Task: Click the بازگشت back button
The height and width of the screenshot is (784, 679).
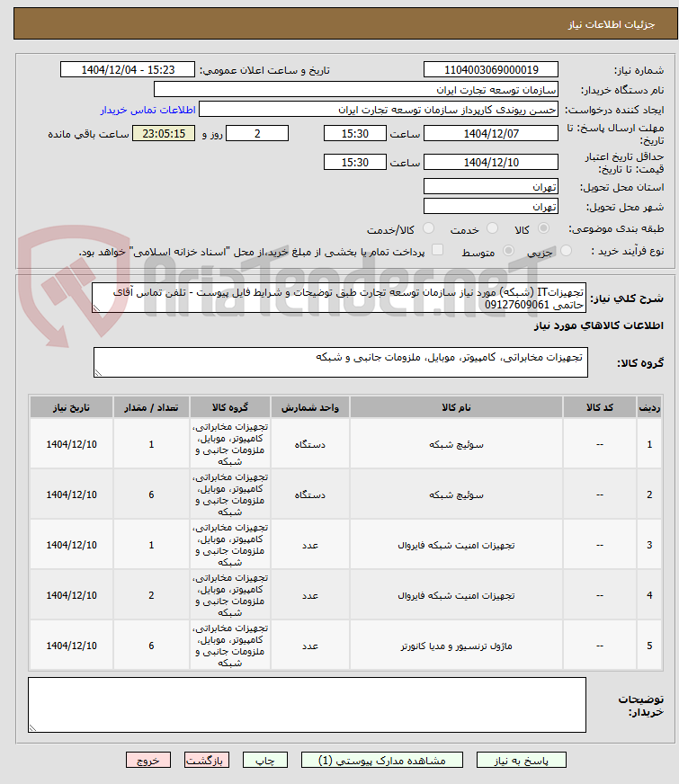Action: pos(207,760)
